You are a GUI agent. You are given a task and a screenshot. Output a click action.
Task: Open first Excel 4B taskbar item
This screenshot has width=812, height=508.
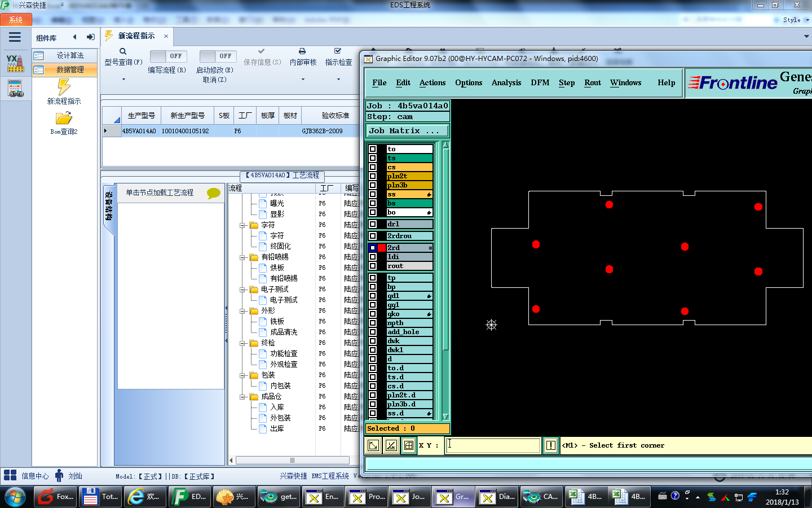pyautogui.click(x=586, y=497)
